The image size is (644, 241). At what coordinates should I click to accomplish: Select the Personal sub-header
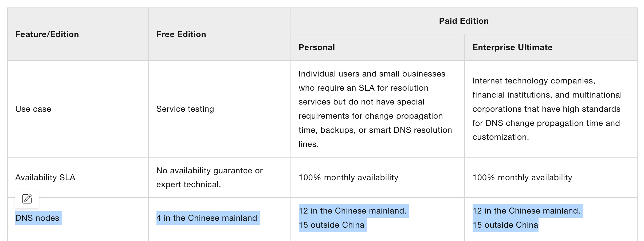[316, 47]
